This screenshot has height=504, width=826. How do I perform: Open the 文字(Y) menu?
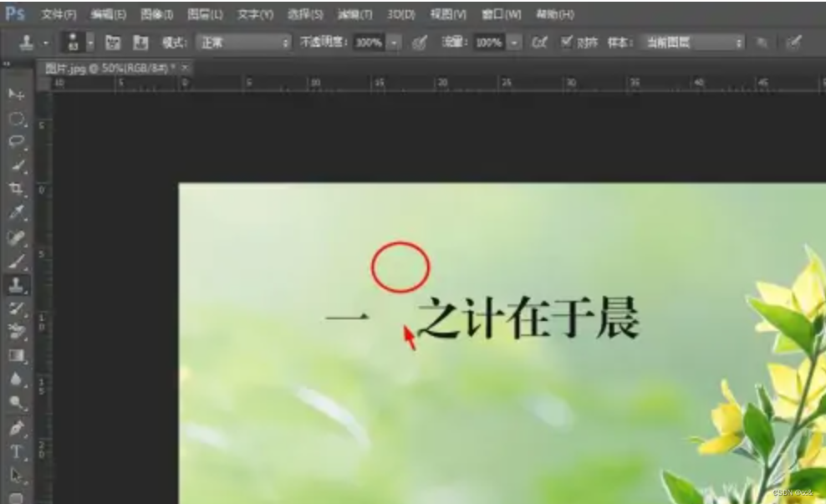click(x=255, y=14)
